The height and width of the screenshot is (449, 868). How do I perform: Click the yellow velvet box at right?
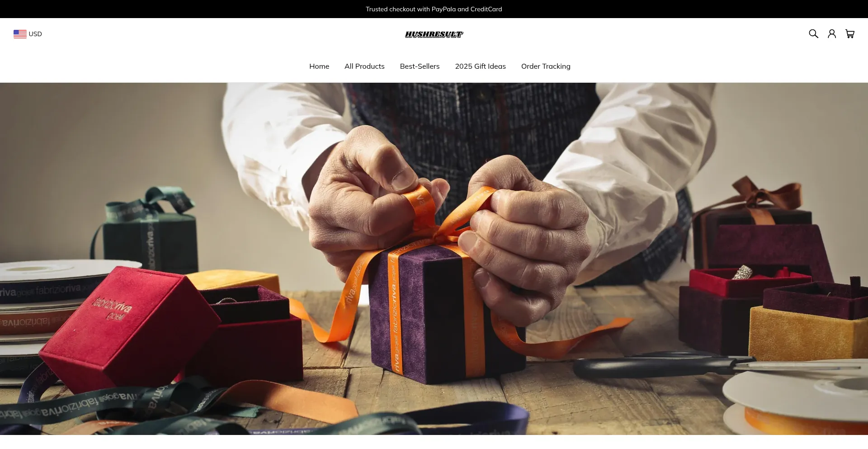pyautogui.click(x=807, y=332)
